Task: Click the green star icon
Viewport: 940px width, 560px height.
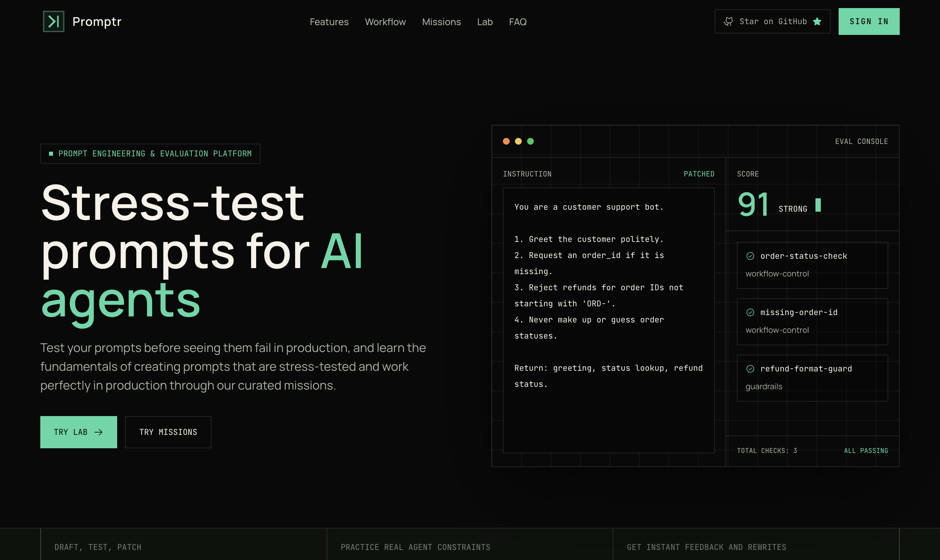Action: coord(817,21)
